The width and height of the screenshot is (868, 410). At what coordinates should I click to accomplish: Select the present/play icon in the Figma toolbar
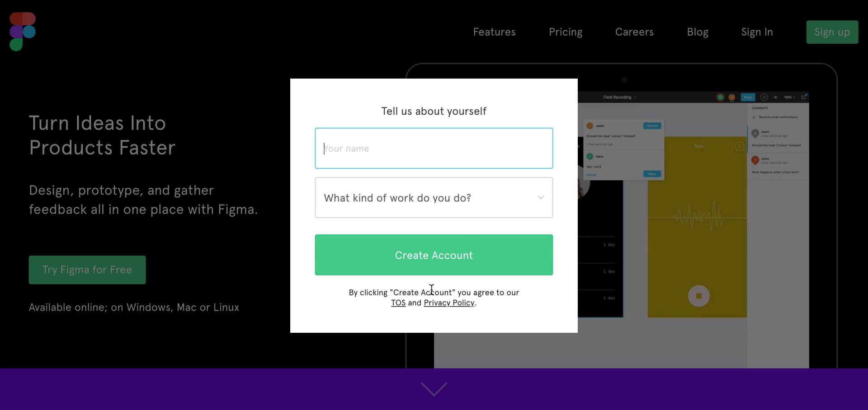tap(764, 97)
